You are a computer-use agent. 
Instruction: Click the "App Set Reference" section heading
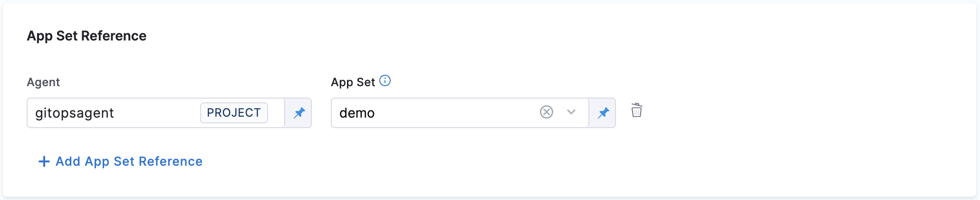coord(86,36)
